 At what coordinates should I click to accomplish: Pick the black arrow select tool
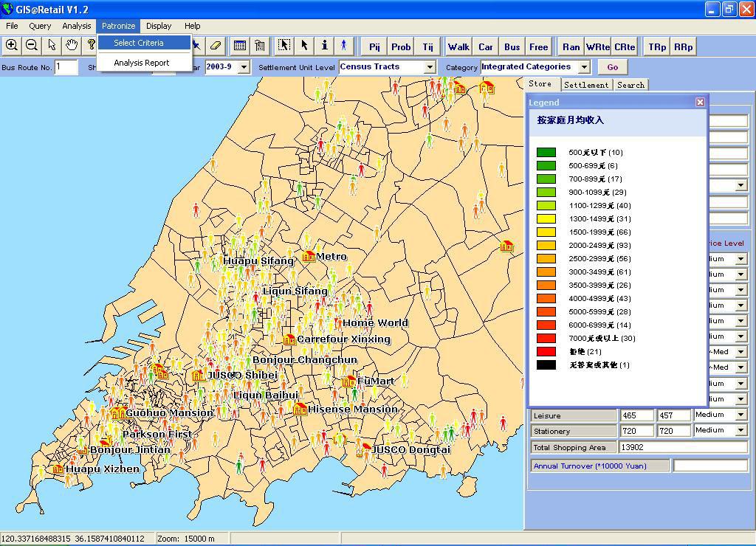click(304, 46)
